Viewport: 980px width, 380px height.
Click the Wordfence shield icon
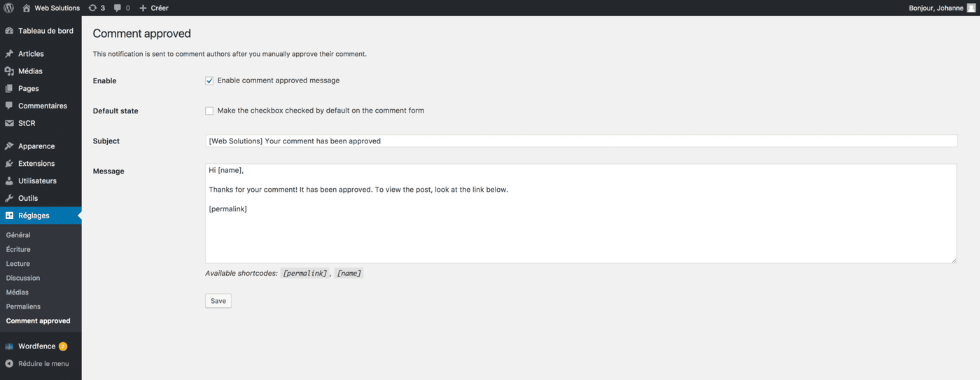pos(9,346)
